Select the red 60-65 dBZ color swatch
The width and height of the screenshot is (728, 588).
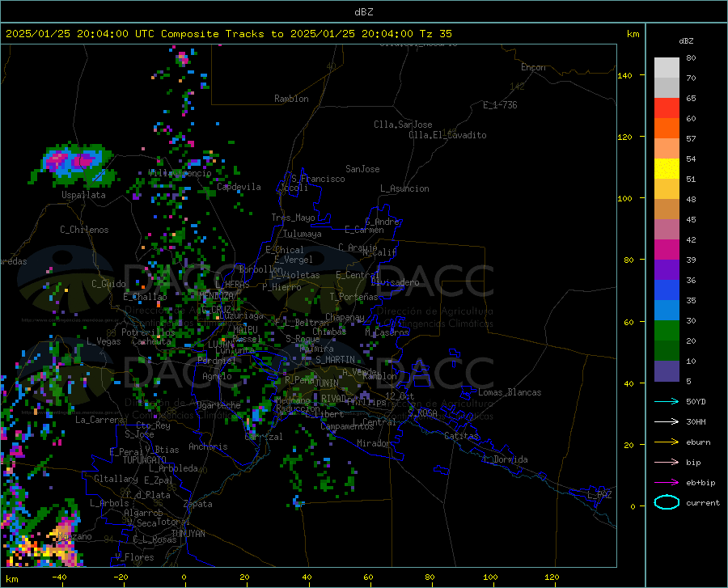click(x=667, y=108)
